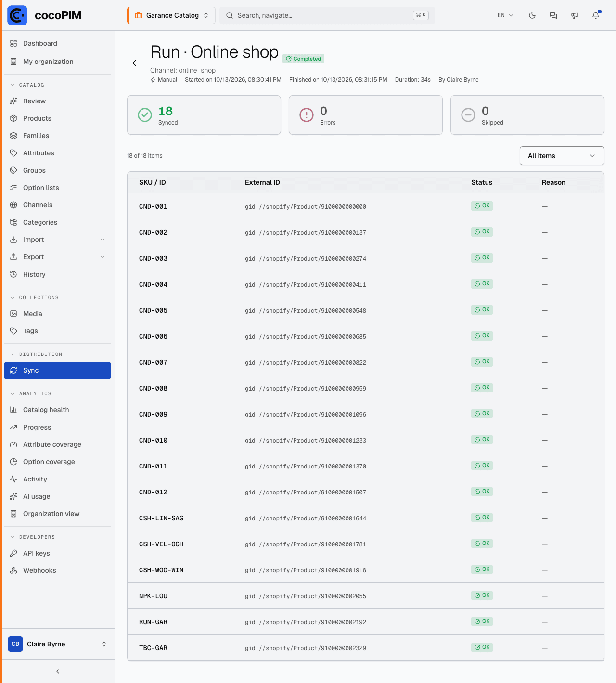Viewport: 616px width, 683px height.
Task: Open Catalog health analytics
Action: point(58,410)
